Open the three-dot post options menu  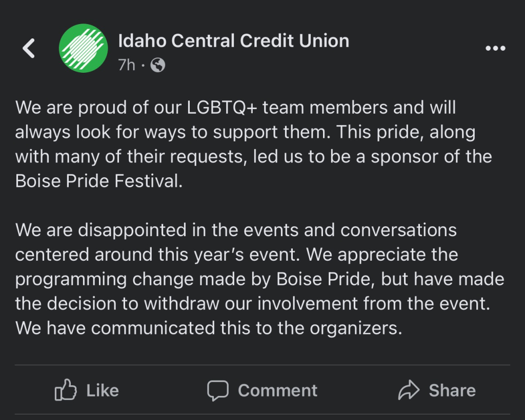click(496, 49)
